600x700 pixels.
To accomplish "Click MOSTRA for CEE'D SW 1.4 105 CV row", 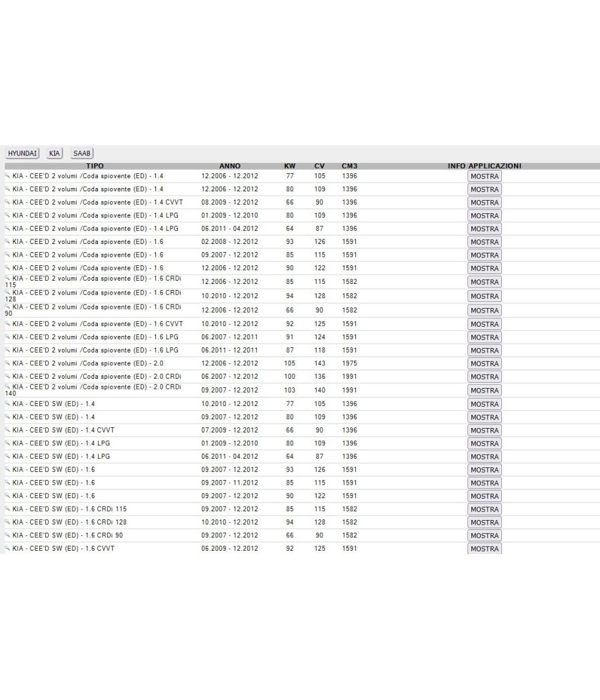I will point(485,404).
